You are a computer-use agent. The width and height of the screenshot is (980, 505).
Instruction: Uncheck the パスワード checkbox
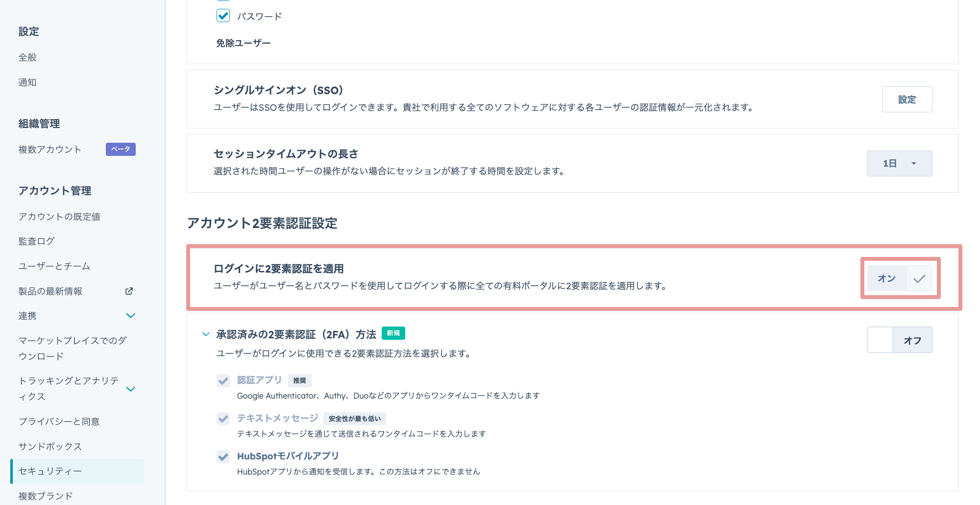click(223, 16)
